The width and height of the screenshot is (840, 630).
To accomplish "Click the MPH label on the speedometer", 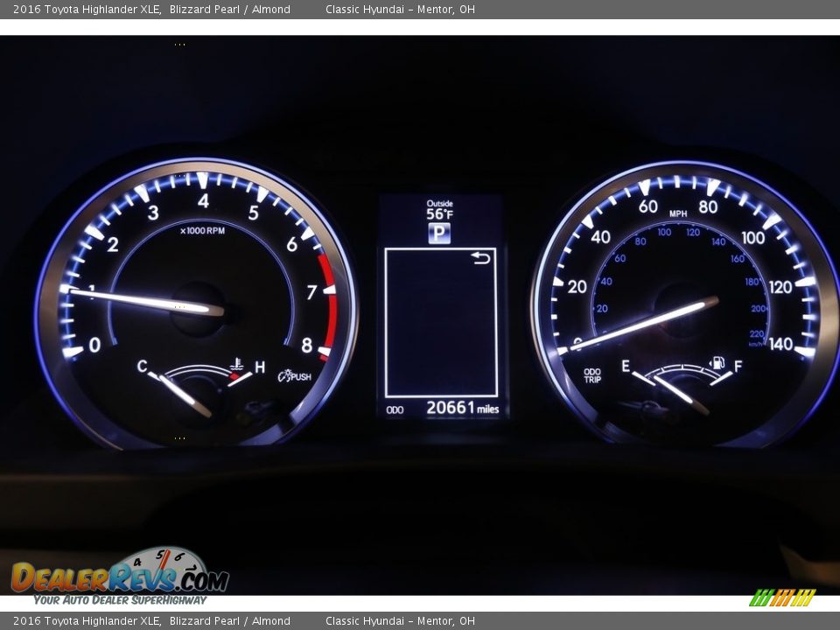I will [678, 213].
